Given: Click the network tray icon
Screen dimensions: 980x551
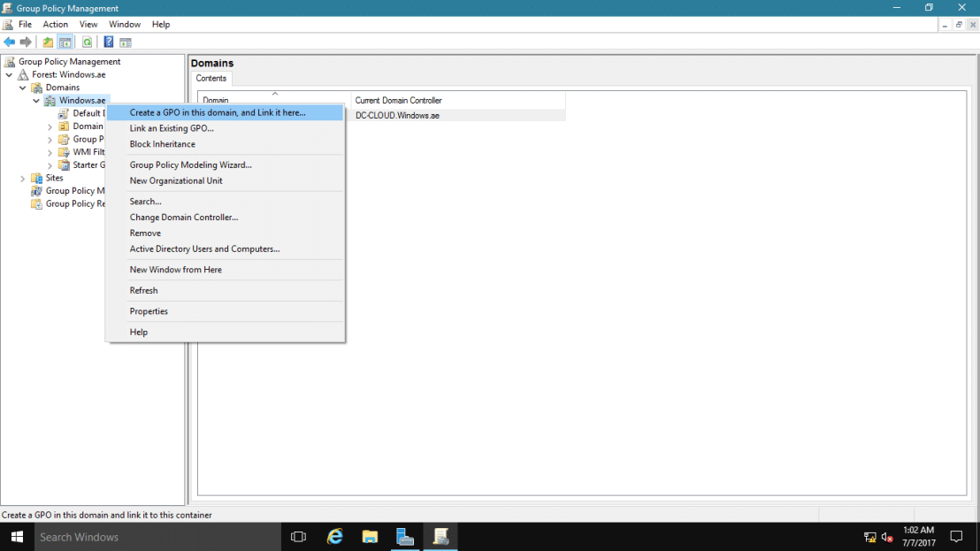Looking at the screenshot, I should (870, 537).
